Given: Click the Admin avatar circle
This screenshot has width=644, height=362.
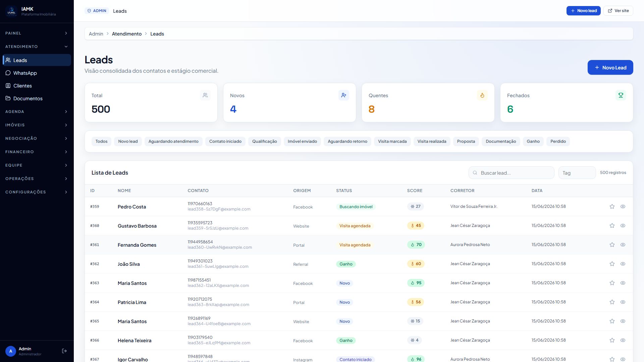Looking at the screenshot, I should point(11,351).
